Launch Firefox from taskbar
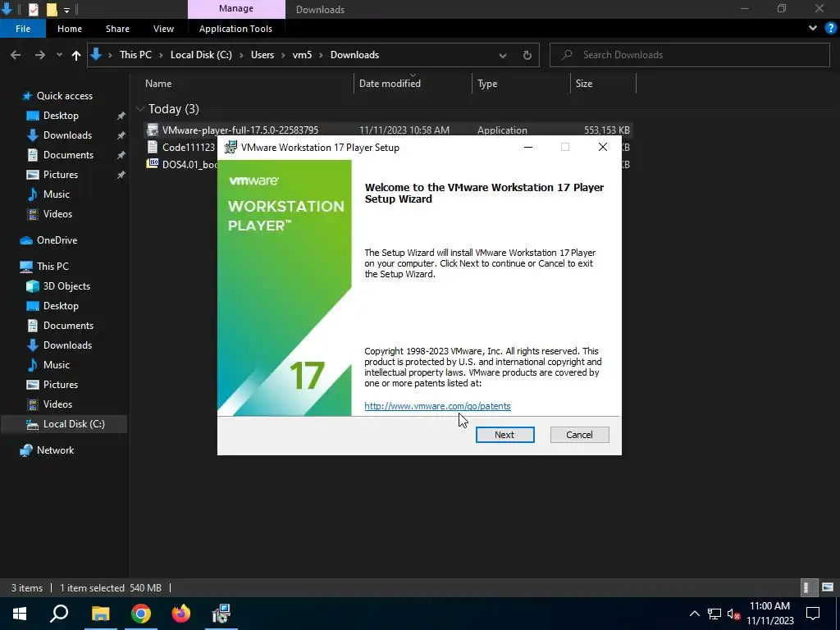Viewport: 840px width, 630px height. pyautogui.click(x=181, y=614)
